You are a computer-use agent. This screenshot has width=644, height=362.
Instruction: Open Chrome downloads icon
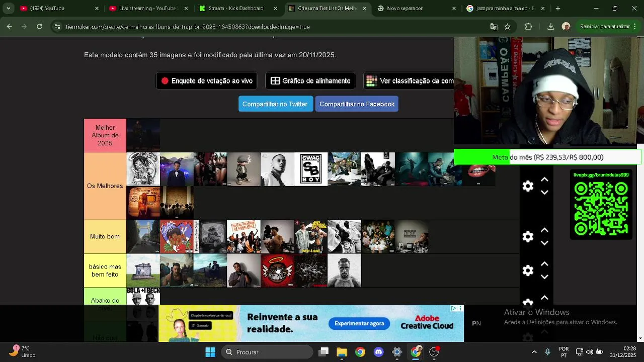[x=550, y=27]
